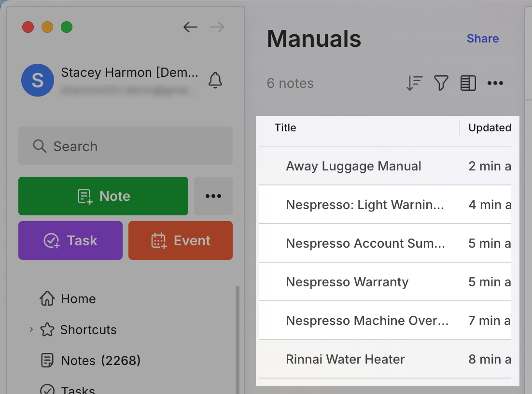Click the Shortcuts star icon
Viewport: 532px width, 394px height.
pos(47,329)
